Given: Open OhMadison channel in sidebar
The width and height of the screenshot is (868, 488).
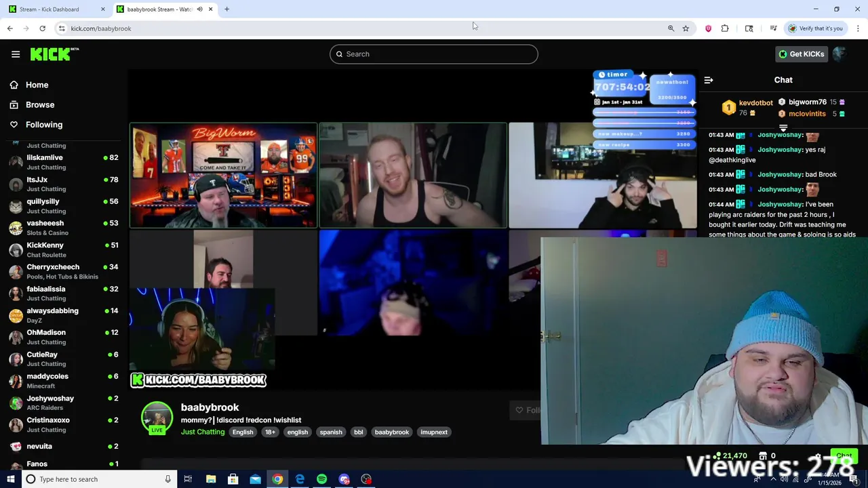Looking at the screenshot, I should point(64,337).
